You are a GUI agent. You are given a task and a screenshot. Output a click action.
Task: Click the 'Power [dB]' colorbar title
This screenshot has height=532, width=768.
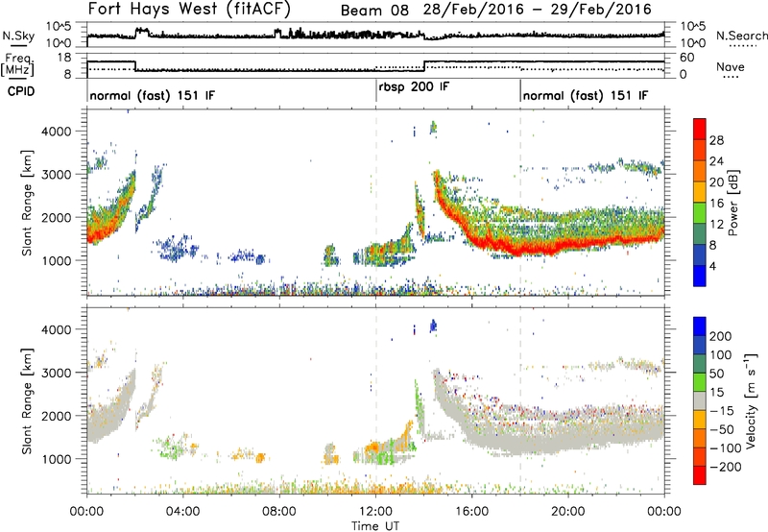[733, 203]
